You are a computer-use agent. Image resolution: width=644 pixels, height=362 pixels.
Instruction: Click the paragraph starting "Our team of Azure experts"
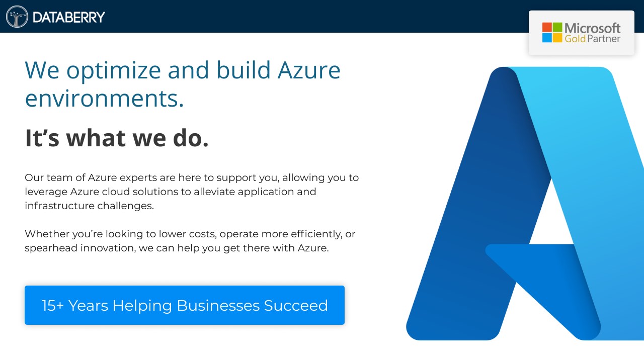(192, 192)
